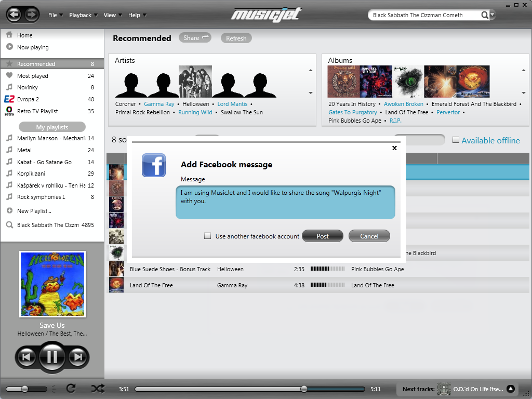This screenshot has width=532, height=399.
Task: Click the Now playing icon
Action: tap(9, 47)
